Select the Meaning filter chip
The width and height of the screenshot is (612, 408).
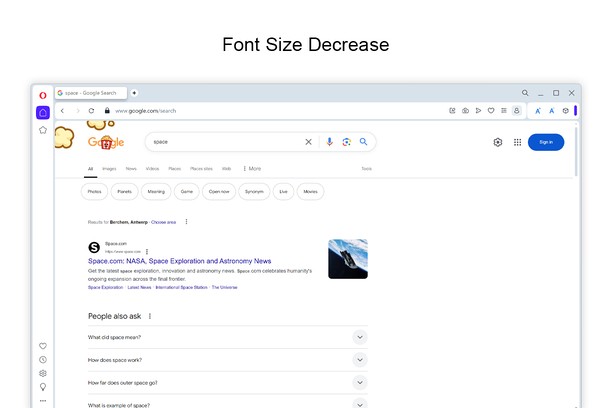(156, 192)
